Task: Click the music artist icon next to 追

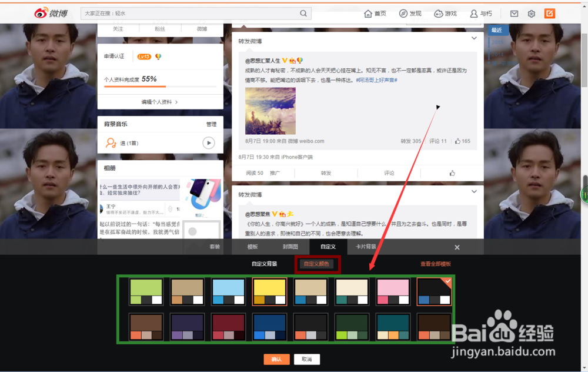Action: pyautogui.click(x=111, y=143)
